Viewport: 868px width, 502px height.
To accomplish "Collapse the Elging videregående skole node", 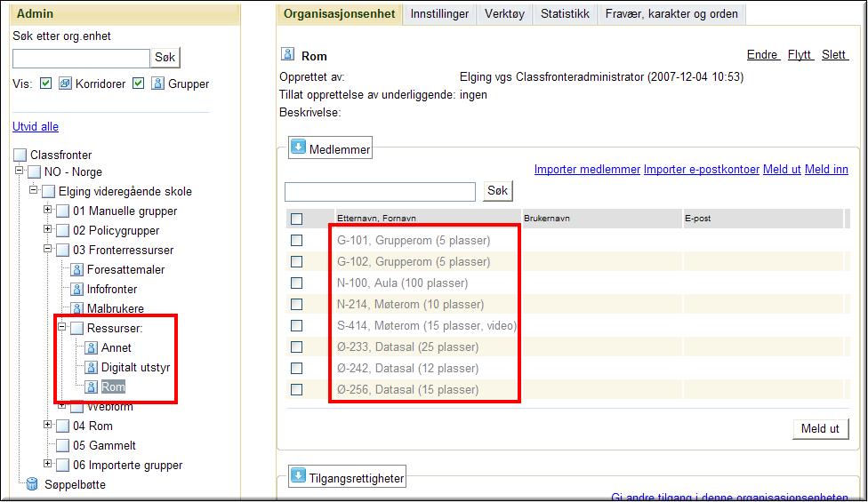I will click(33, 189).
